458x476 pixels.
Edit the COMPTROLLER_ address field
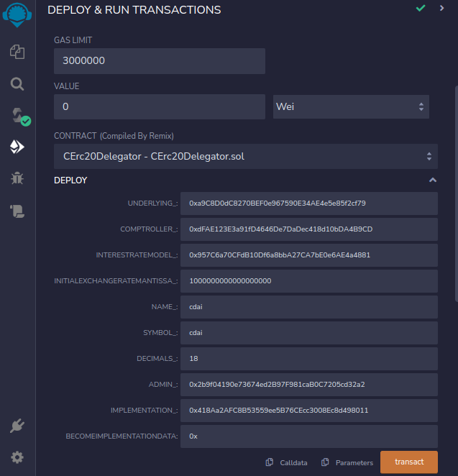pos(308,229)
